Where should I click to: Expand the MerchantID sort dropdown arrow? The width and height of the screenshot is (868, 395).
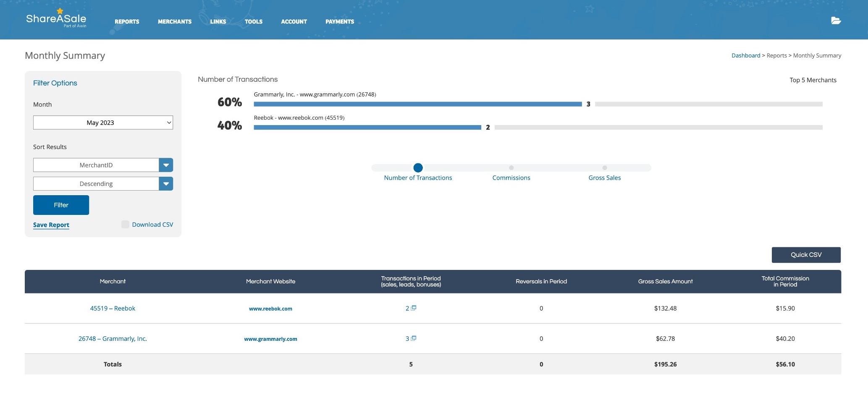point(166,165)
